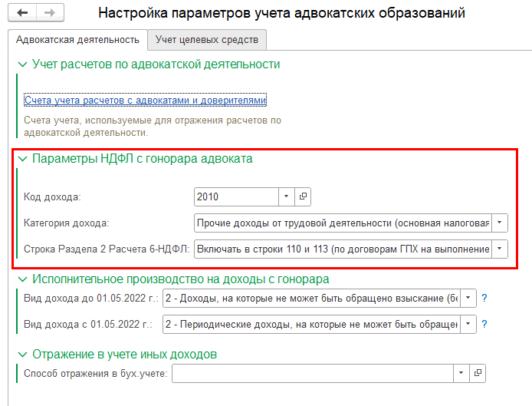Open Вид дохода до 01.05.2022 dropdown
The height and width of the screenshot is (406, 532).
(468, 298)
